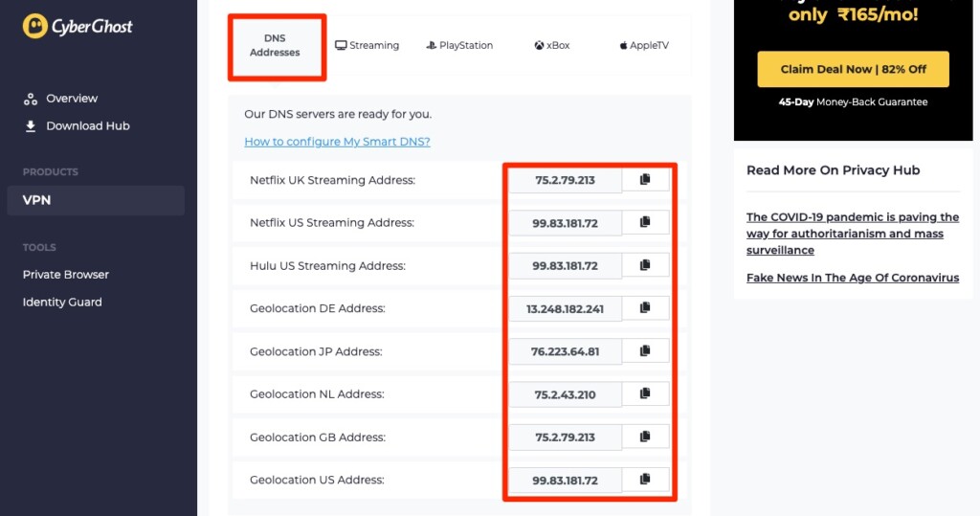Copy the Geolocation US Address
This screenshot has height=516, width=980.
tap(645, 479)
